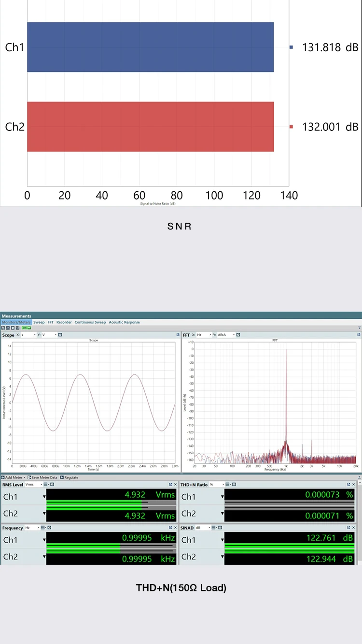Pop out the RMS Level meter panel
This screenshot has height=644, width=362.
[170, 485]
